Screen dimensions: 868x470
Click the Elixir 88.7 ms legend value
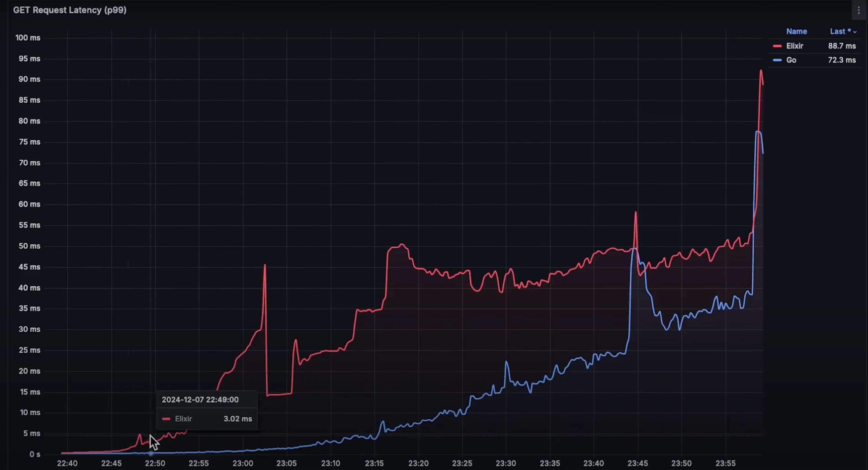(842, 46)
